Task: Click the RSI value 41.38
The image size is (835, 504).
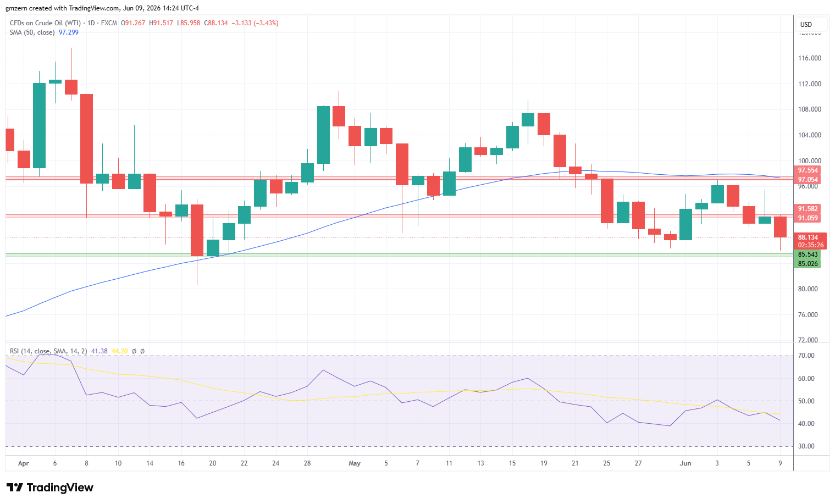Action: coord(99,351)
